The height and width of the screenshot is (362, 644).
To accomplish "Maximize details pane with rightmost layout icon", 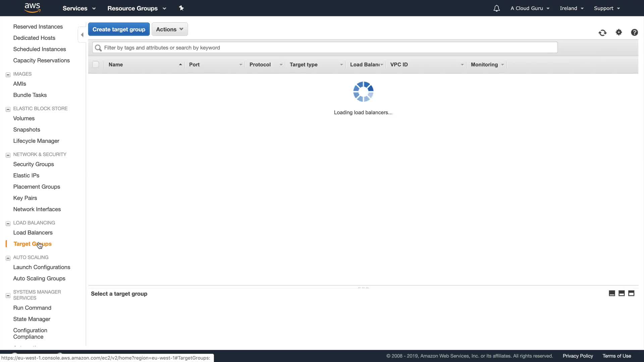I will coord(631,293).
